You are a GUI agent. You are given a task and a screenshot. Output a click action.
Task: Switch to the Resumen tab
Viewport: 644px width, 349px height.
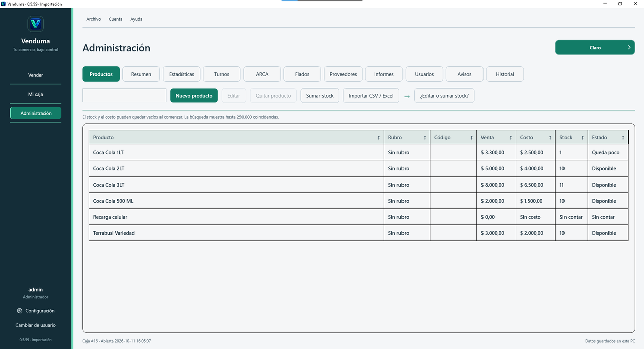coord(141,74)
